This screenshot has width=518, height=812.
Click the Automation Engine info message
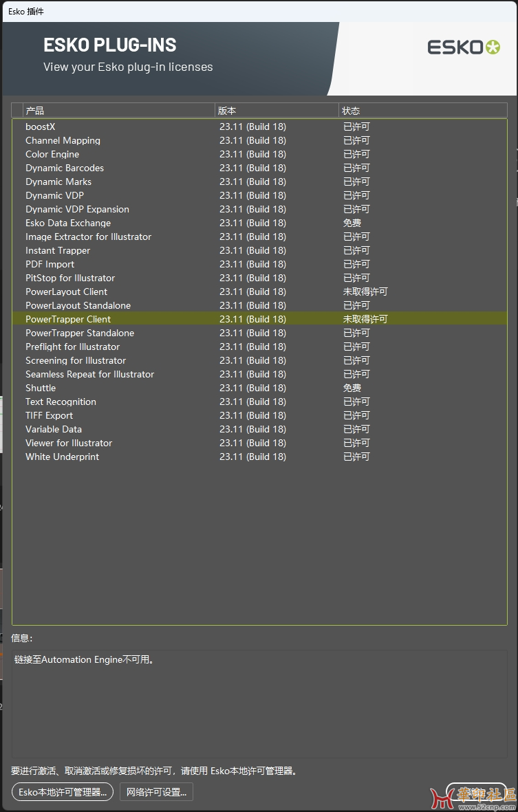pyautogui.click(x=84, y=659)
